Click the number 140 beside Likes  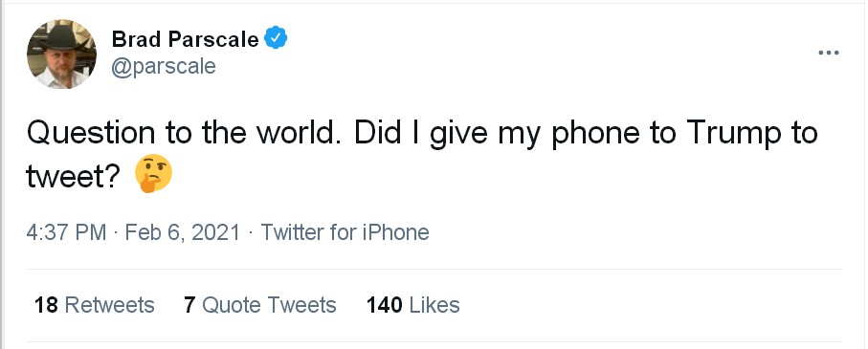coord(384,305)
